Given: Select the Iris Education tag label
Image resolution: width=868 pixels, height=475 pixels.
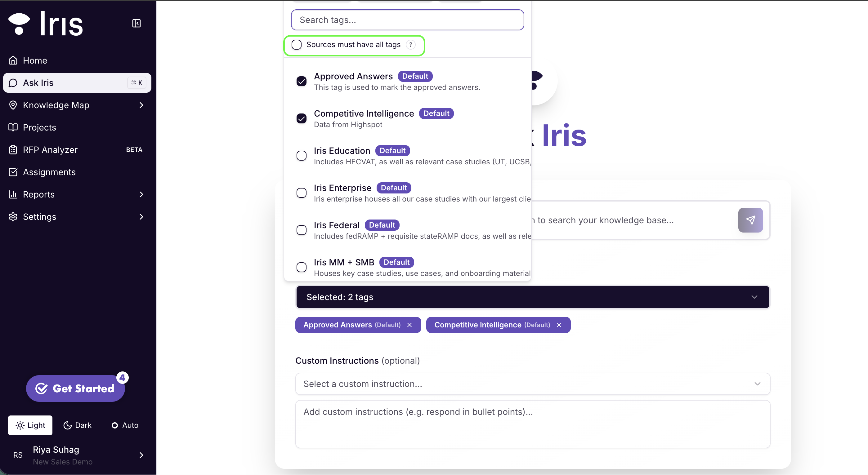Looking at the screenshot, I should click(x=342, y=151).
